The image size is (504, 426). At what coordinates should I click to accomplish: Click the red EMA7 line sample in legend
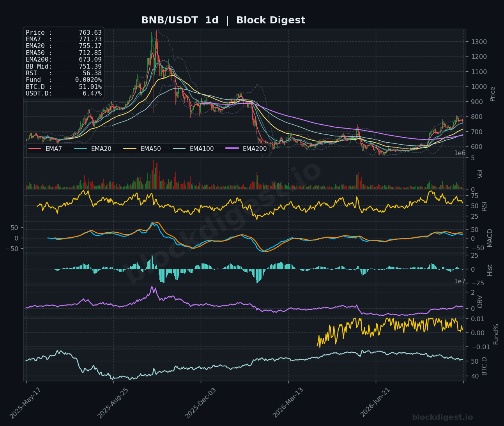pyautogui.click(x=35, y=148)
